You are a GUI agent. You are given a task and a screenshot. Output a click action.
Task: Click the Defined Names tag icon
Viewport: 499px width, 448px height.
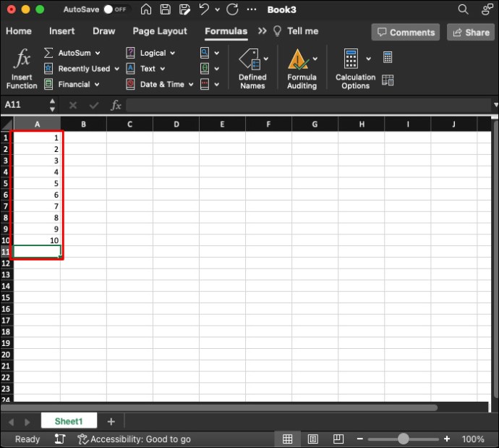[249, 59]
